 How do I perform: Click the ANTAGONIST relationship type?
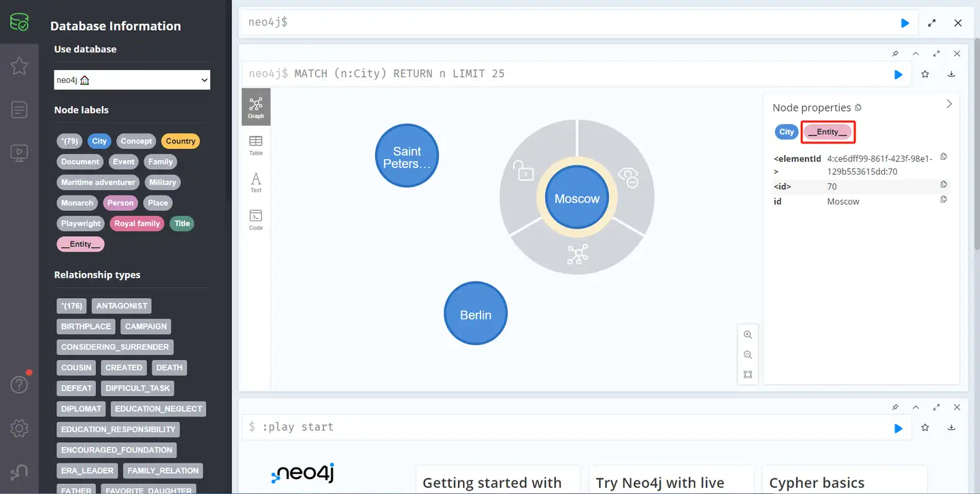coord(122,306)
